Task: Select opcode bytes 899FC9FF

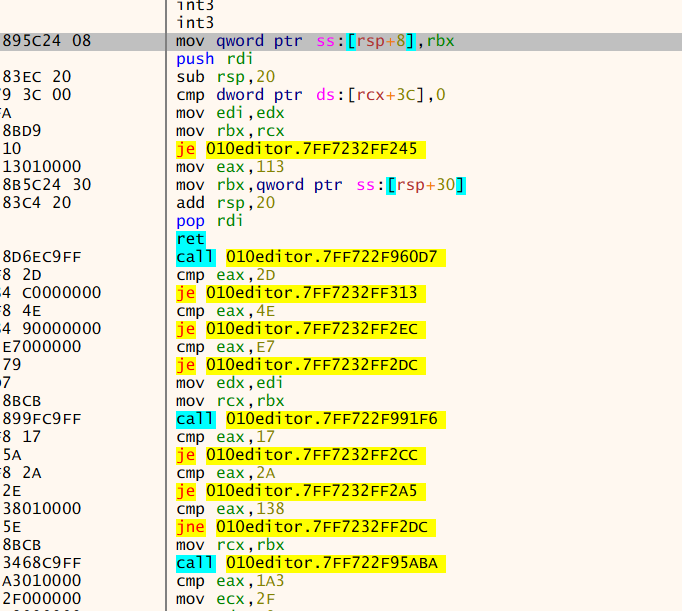Action: click(x=42, y=419)
